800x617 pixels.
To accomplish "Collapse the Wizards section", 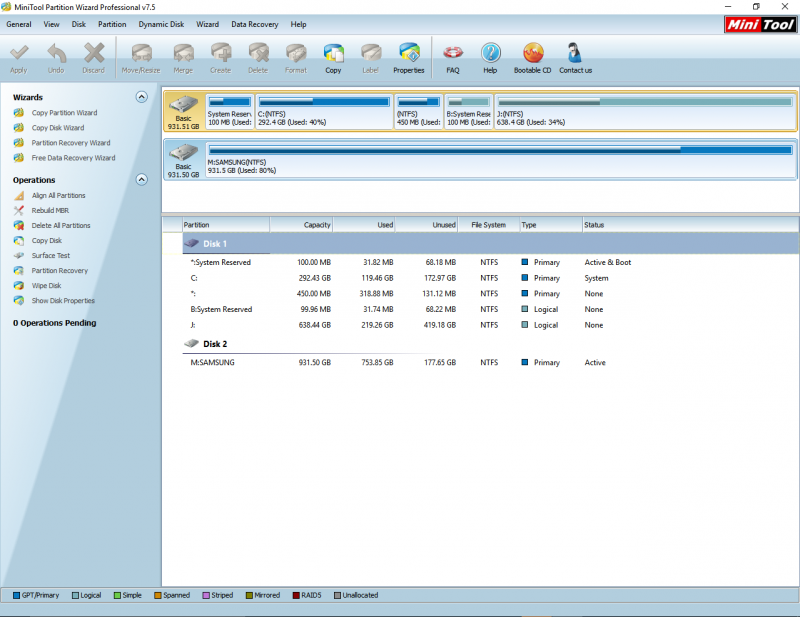I will pyautogui.click(x=142, y=97).
